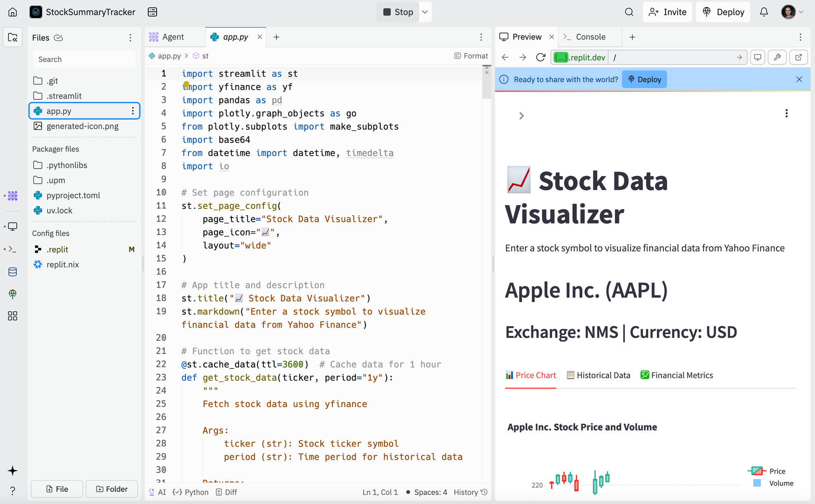815x504 pixels.
Task: Toggle the Volume legend entry in chart
Action: 774,483
